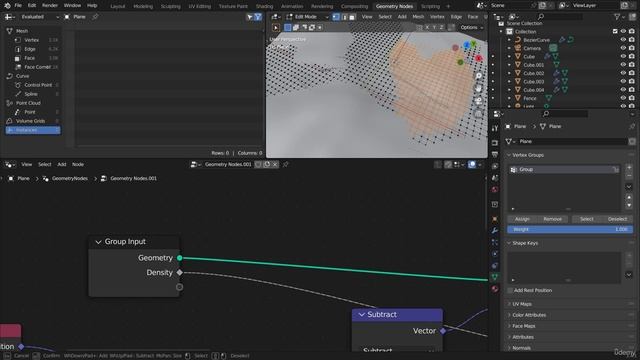Pin the Geometry Nodes.001 node tree
The height and width of the screenshot is (360, 640).
[285, 164]
